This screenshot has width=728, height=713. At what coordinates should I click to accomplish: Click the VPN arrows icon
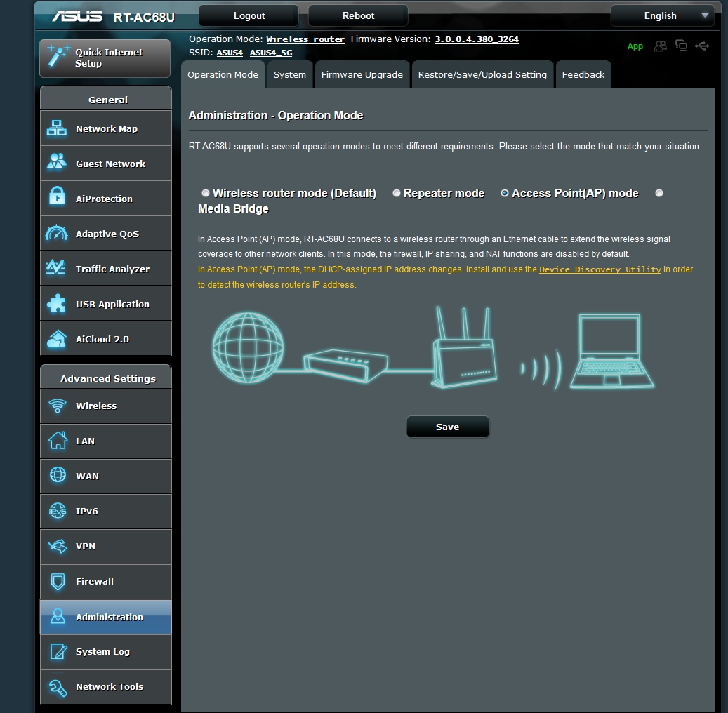[x=58, y=546]
